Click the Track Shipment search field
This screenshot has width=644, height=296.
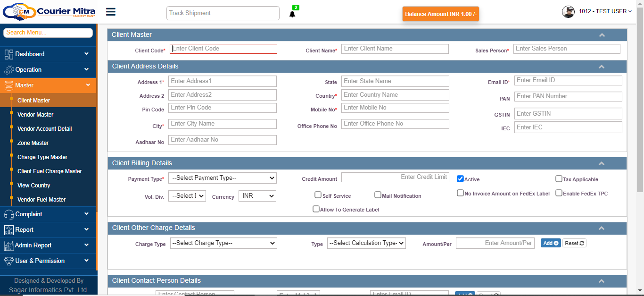[223, 13]
